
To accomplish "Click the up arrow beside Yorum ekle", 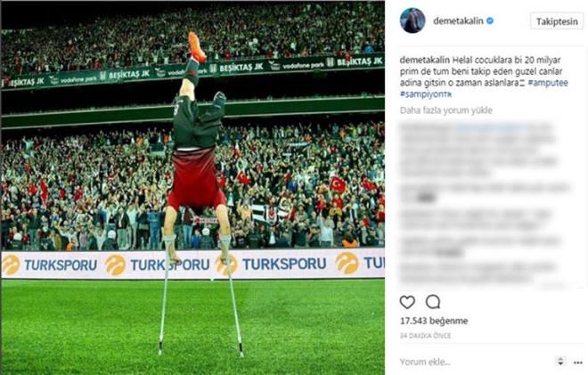I will click(x=560, y=359).
